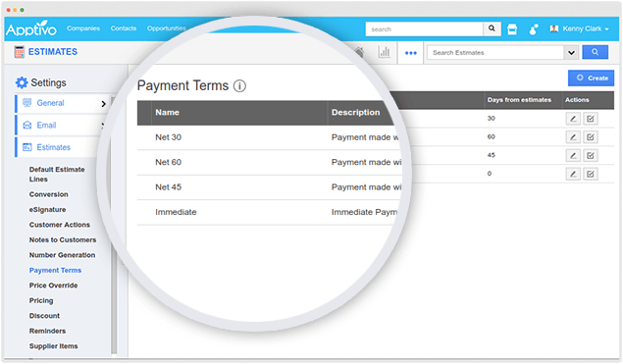This screenshot has height=364, width=623.
Task: Select the Reminders setting
Action: 47,331
